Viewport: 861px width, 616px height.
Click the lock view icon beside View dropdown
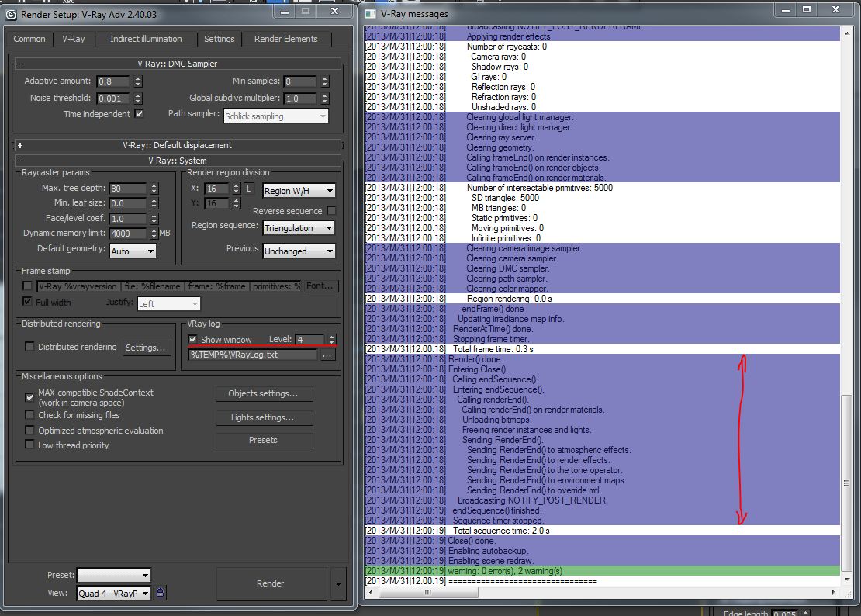click(160, 593)
